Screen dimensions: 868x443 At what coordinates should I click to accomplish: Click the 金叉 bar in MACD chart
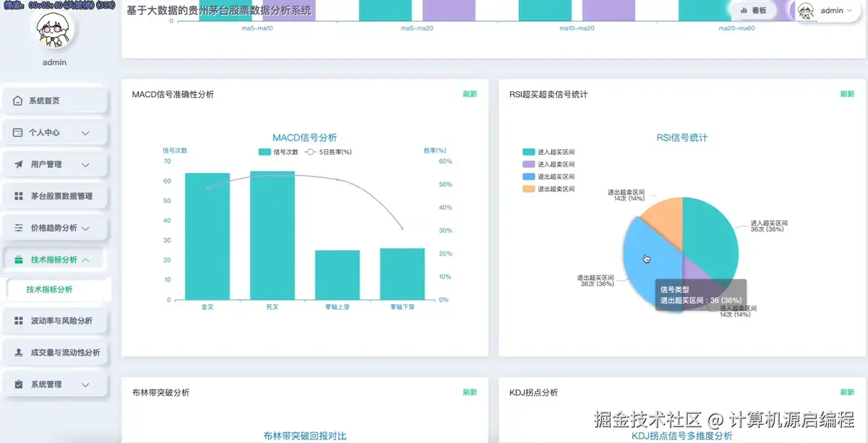coord(208,236)
